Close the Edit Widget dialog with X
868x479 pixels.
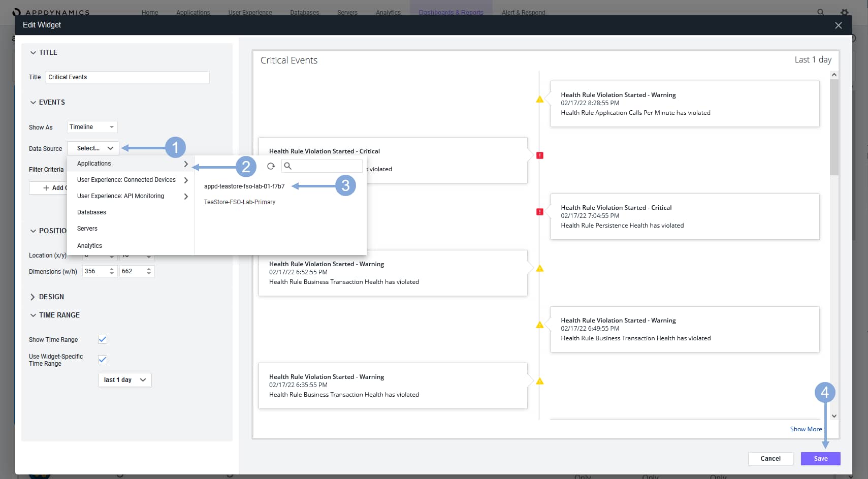[839, 25]
